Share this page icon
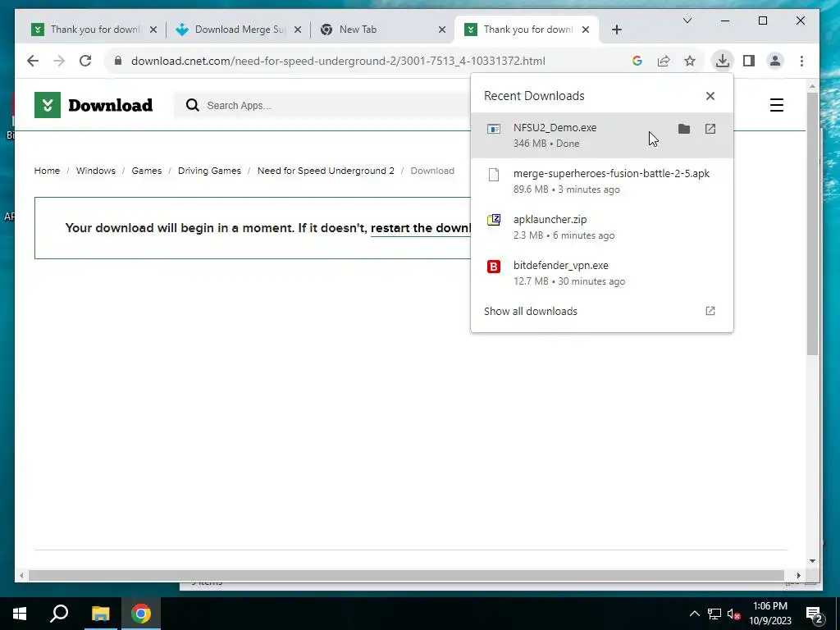The width and height of the screenshot is (840, 630). click(663, 61)
